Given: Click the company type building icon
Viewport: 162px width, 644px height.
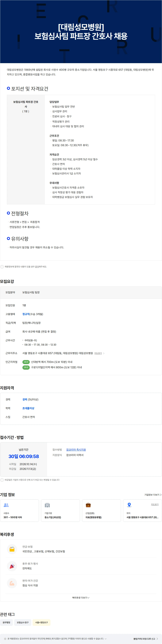Looking at the screenshot, I should tap(47, 505).
